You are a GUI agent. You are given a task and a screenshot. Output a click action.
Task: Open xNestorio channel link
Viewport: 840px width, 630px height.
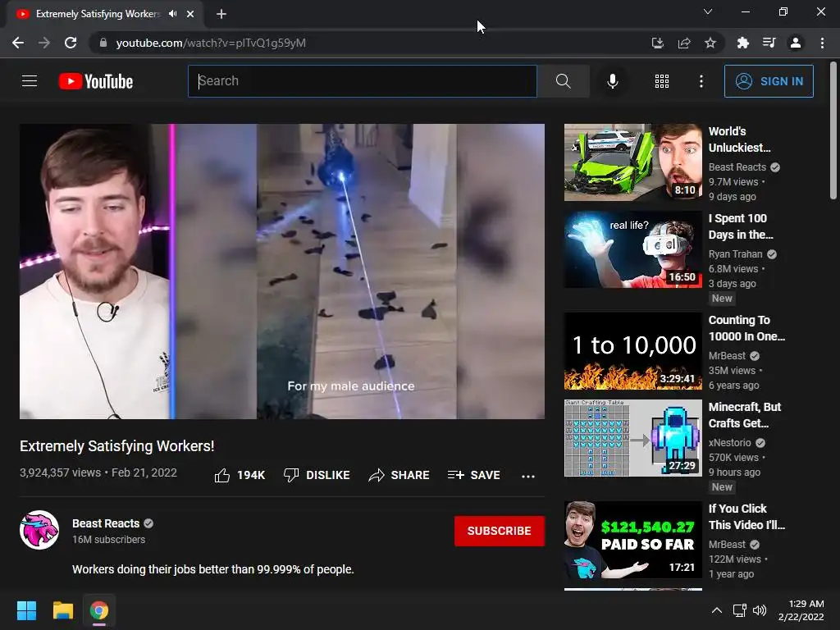click(x=729, y=442)
